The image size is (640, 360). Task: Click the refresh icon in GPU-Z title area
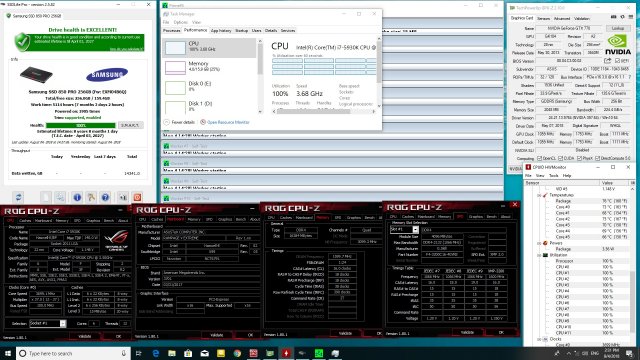point(622,17)
